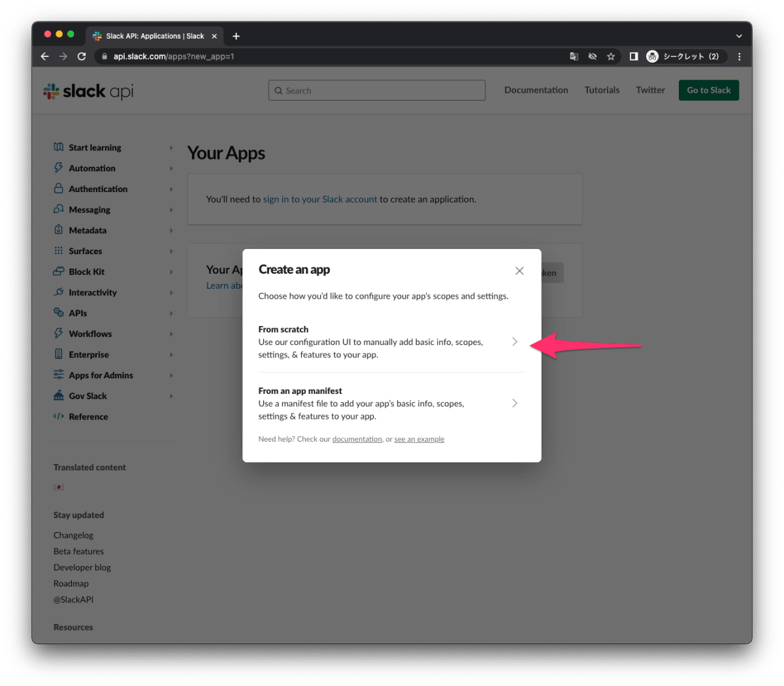784x686 pixels.
Task: Click the Authentication lock icon
Action: click(x=59, y=188)
